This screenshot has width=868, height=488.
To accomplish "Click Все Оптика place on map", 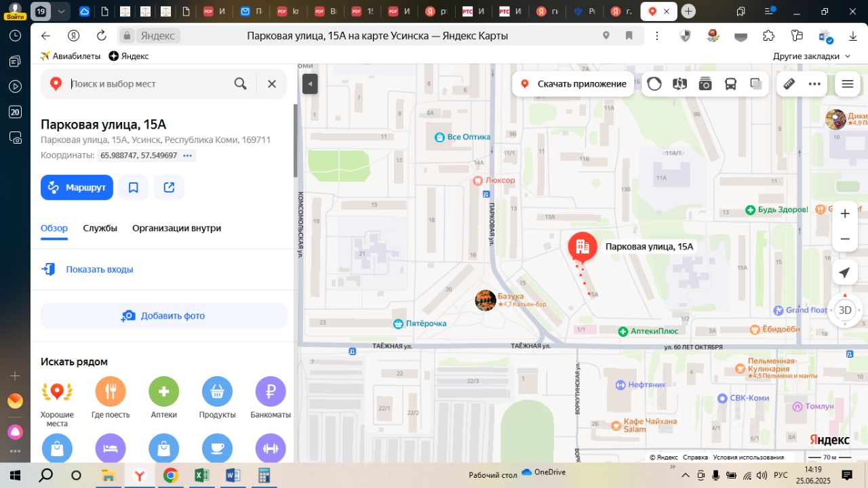I will [462, 137].
